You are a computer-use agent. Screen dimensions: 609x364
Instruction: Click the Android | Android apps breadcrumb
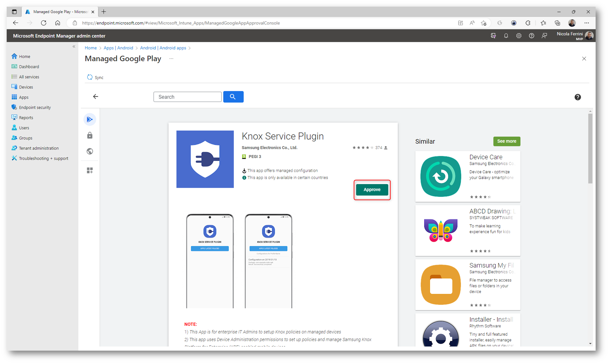click(163, 48)
